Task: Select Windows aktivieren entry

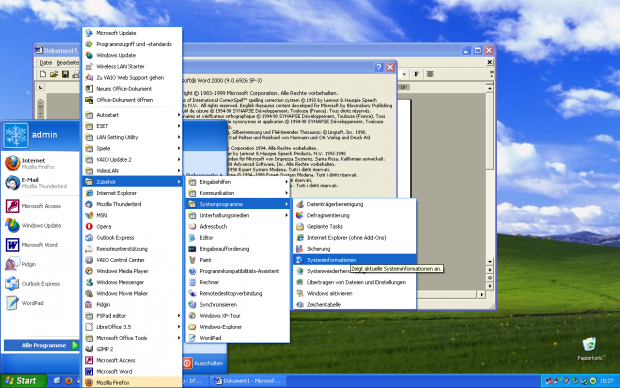Action: coord(354,293)
